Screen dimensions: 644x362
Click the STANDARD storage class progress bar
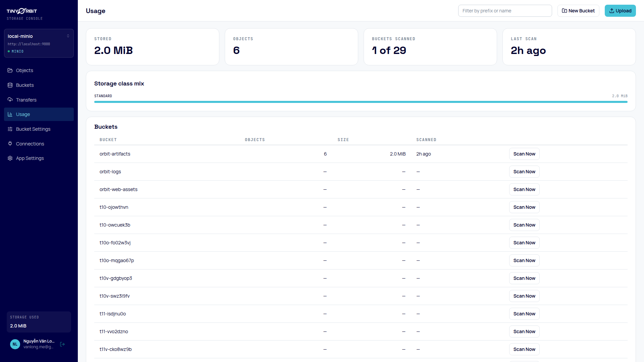click(x=361, y=102)
